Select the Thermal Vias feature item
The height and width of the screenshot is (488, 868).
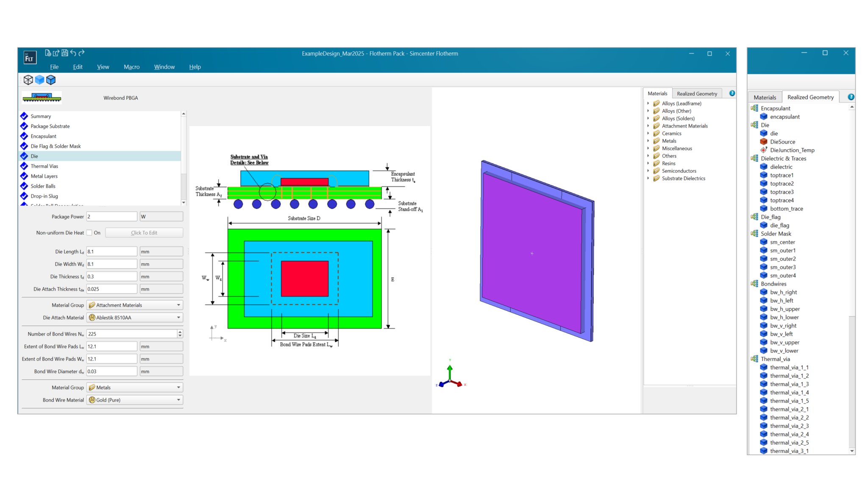[x=44, y=166]
